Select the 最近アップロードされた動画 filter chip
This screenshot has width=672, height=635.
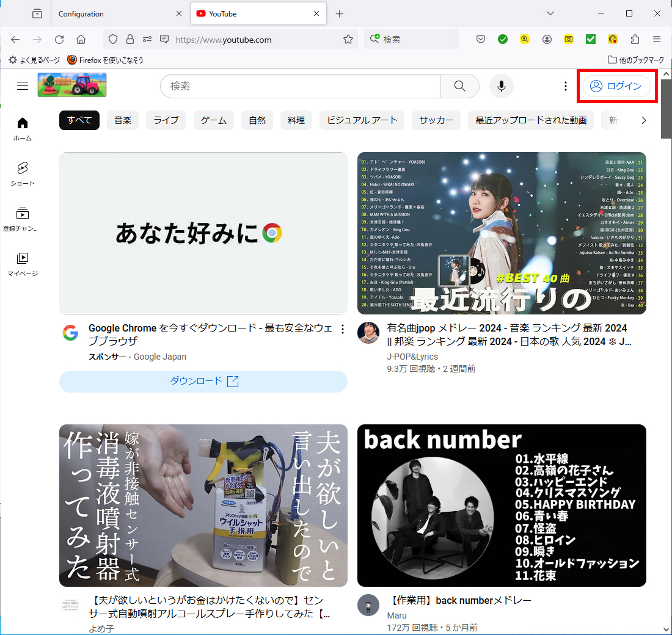point(530,120)
